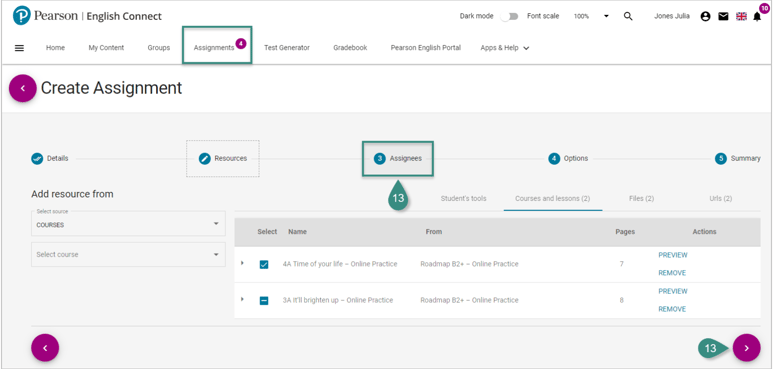Click the page count 7 cell

pyautogui.click(x=622, y=264)
